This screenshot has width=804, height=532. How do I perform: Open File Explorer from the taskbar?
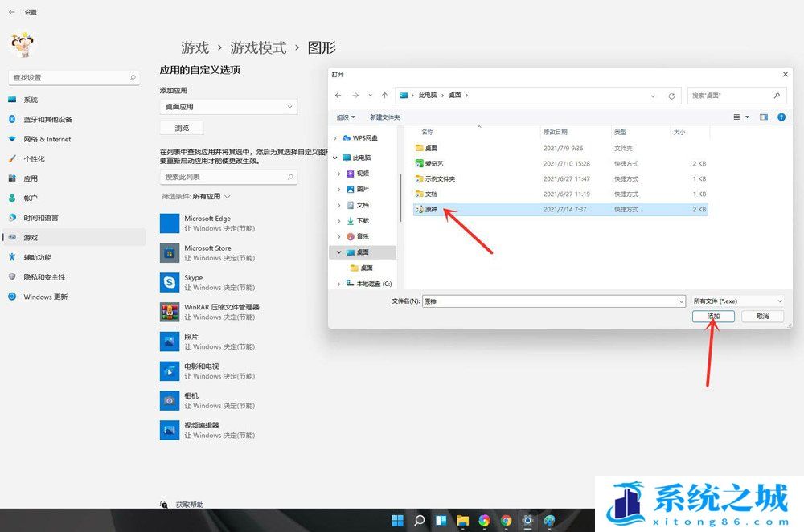click(461, 521)
